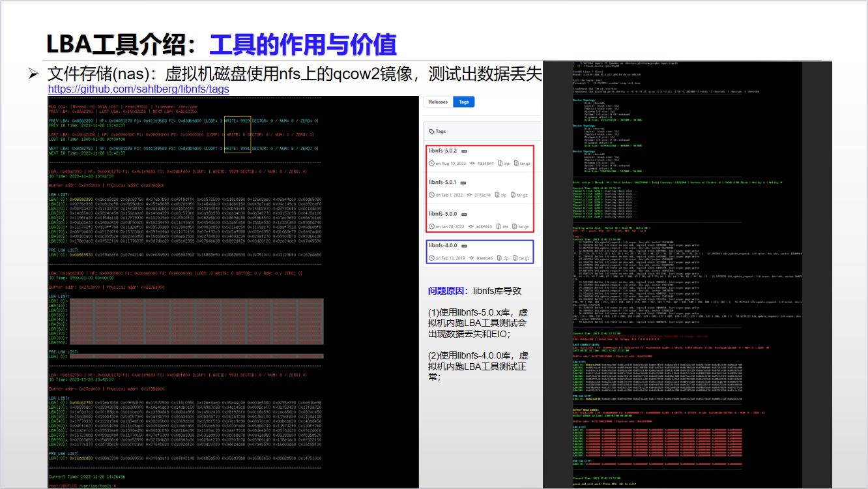Open the libnfs-4.0.0 tag
This screenshot has height=489, width=868.
coord(443,245)
